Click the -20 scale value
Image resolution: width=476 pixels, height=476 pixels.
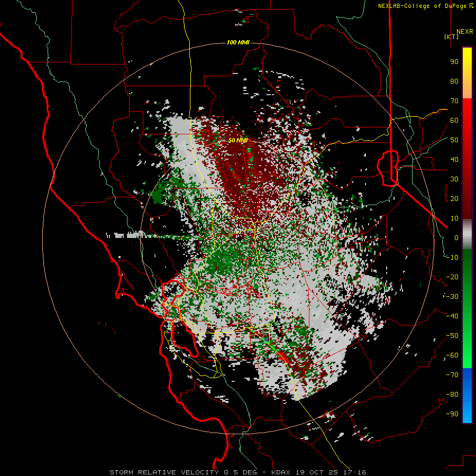pyautogui.click(x=452, y=277)
